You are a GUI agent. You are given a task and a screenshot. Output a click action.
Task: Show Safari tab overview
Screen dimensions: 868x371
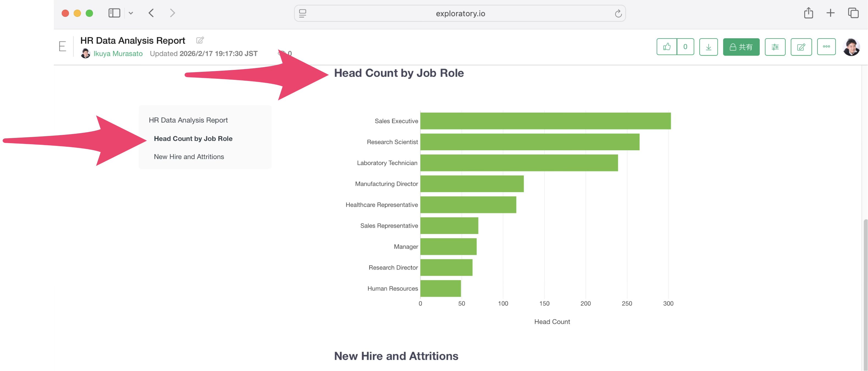(853, 13)
